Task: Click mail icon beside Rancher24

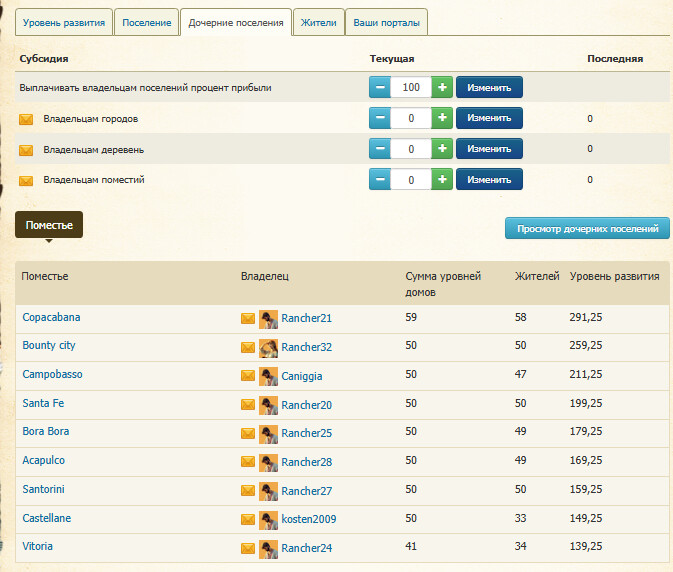Action: click(248, 549)
